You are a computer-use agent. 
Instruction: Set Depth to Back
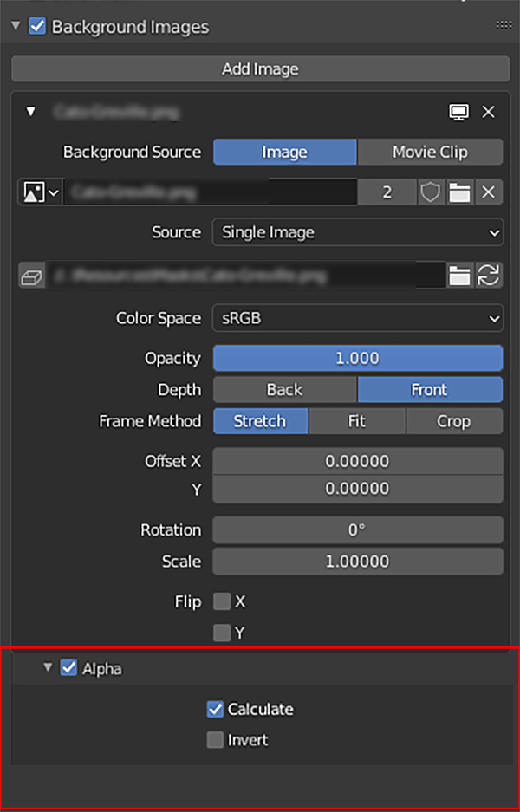[285, 390]
